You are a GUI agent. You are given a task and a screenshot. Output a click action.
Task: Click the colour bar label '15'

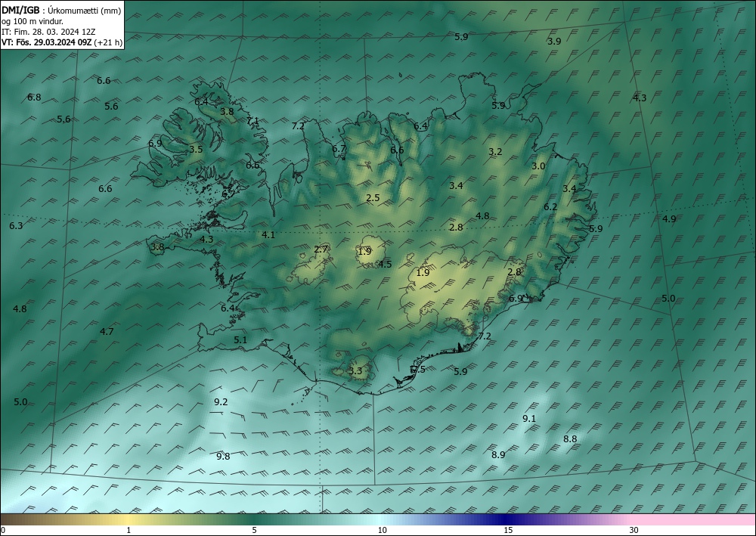[508, 530]
